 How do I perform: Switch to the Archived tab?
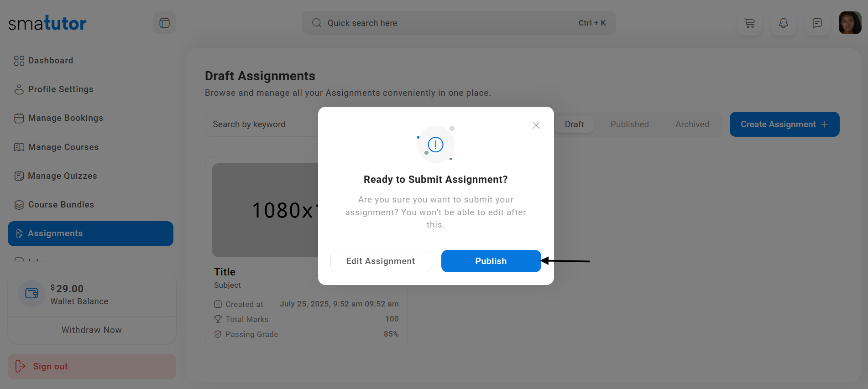(x=692, y=124)
